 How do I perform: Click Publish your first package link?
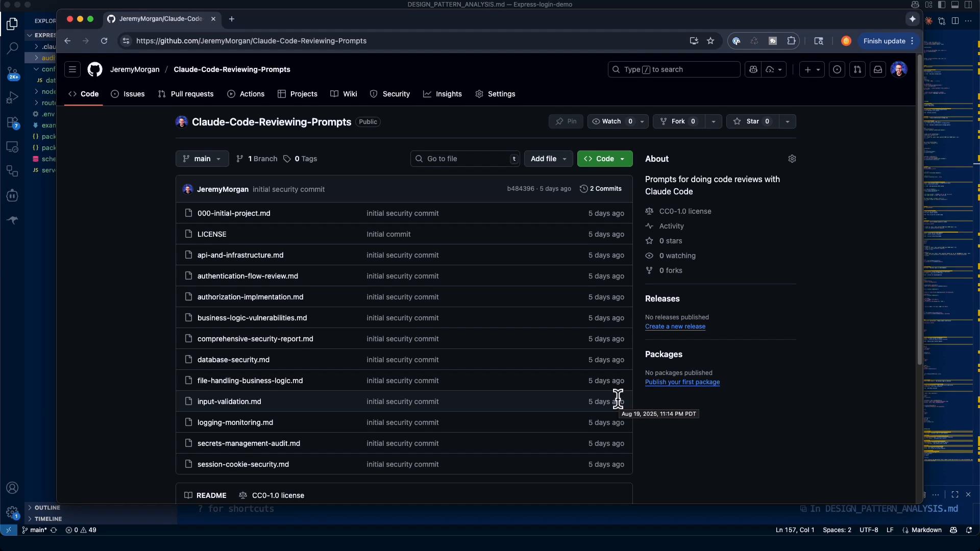(x=682, y=382)
